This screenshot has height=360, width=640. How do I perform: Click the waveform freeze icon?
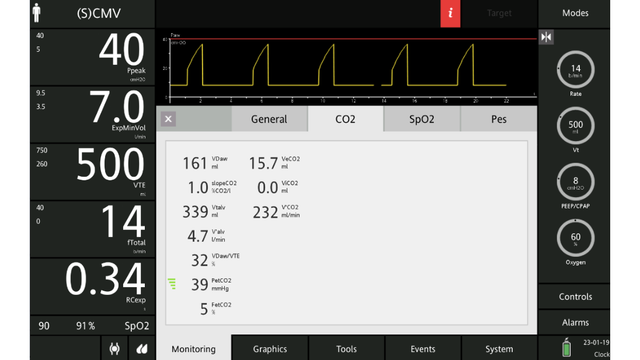546,37
